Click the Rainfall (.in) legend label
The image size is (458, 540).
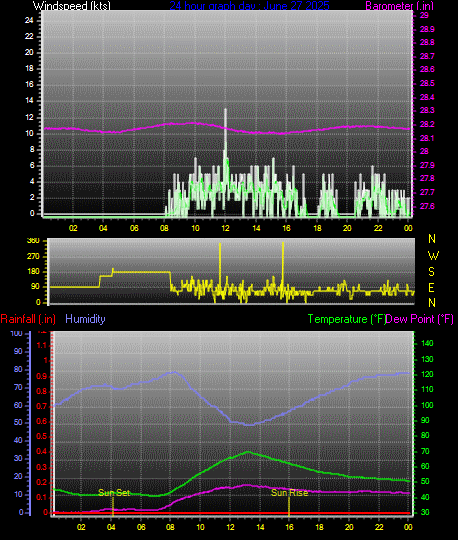28,319
